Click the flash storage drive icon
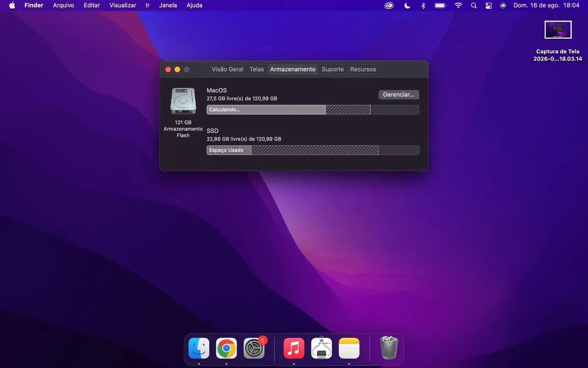This screenshot has height=368, width=588. point(183,101)
